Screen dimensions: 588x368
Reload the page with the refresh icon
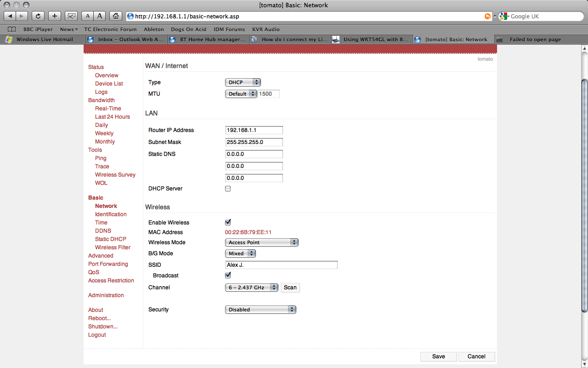[38, 16]
